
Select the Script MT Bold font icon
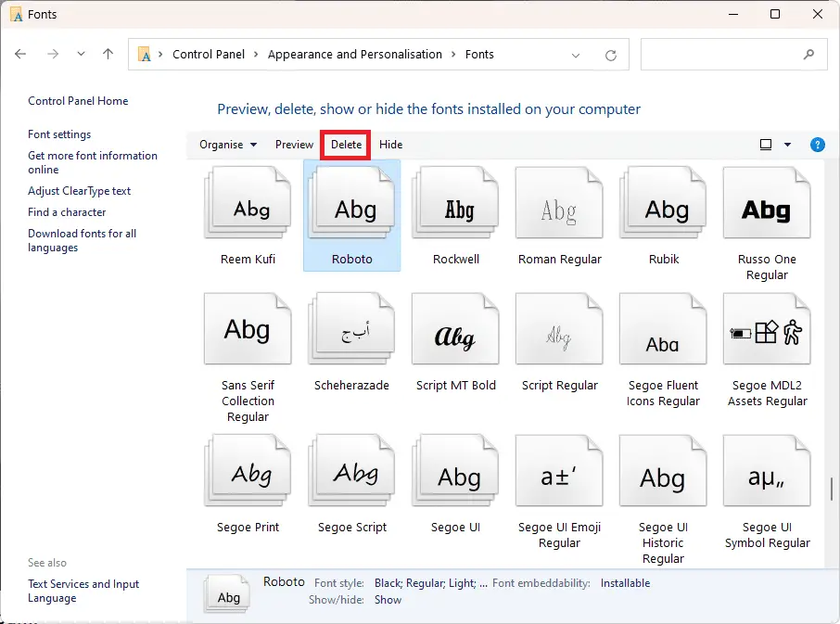click(x=455, y=329)
